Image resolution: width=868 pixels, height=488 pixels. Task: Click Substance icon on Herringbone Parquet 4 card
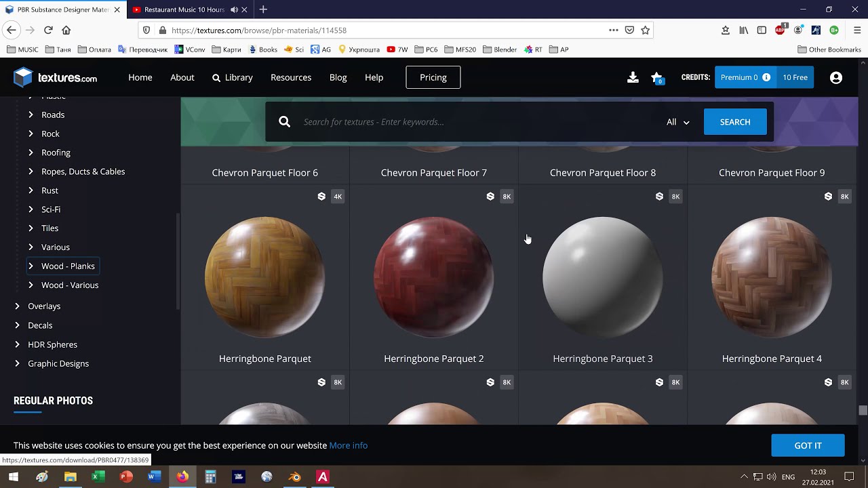pyautogui.click(x=828, y=197)
